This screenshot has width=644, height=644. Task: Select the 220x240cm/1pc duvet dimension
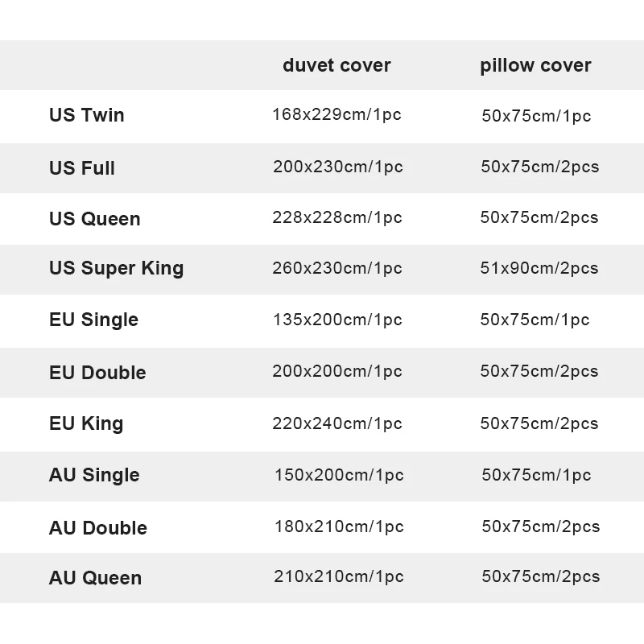tap(337, 423)
